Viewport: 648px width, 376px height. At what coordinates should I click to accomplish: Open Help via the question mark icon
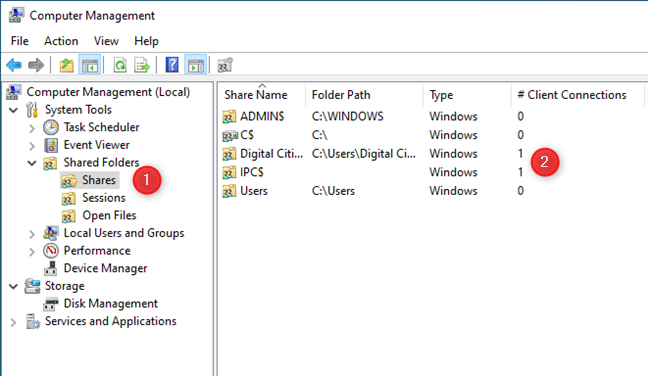click(x=172, y=65)
